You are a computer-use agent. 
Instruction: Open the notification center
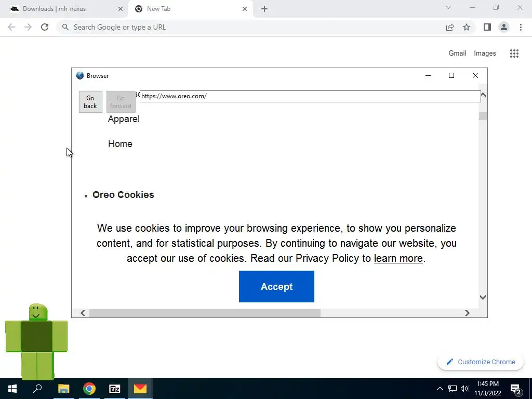516,389
